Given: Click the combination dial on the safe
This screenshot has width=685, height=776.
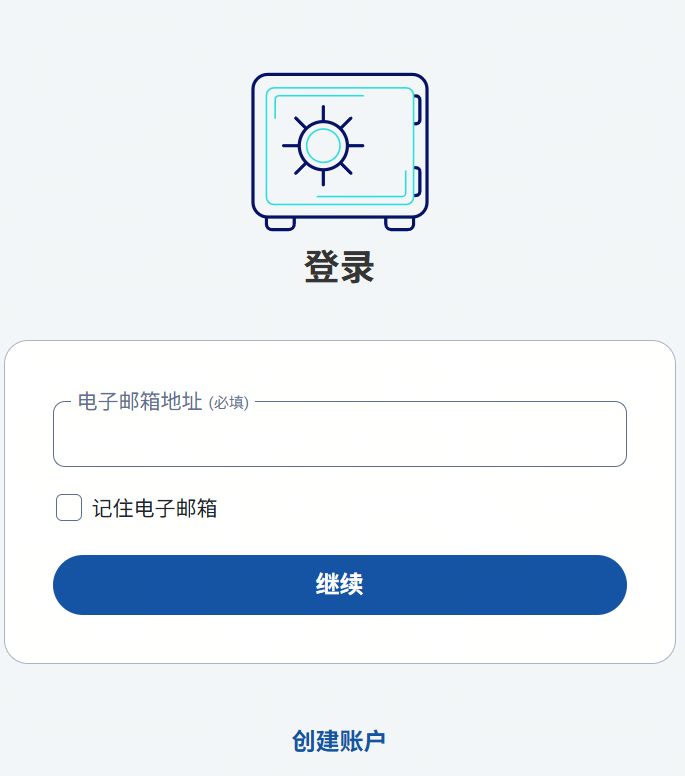Looking at the screenshot, I should pos(323,146).
